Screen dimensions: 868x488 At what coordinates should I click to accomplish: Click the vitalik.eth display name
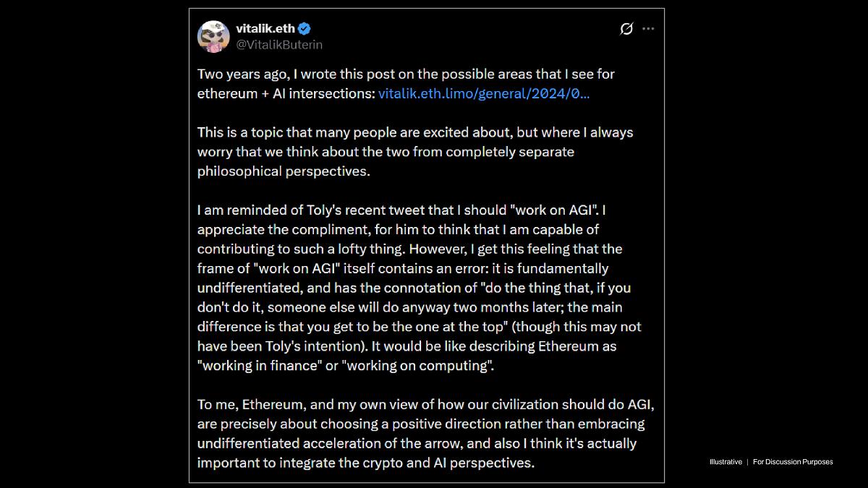[x=265, y=29]
